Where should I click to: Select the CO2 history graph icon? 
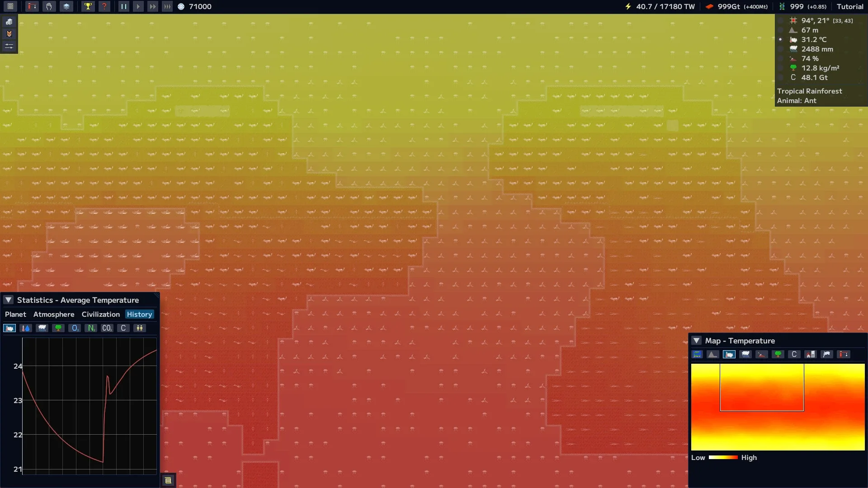pos(107,328)
